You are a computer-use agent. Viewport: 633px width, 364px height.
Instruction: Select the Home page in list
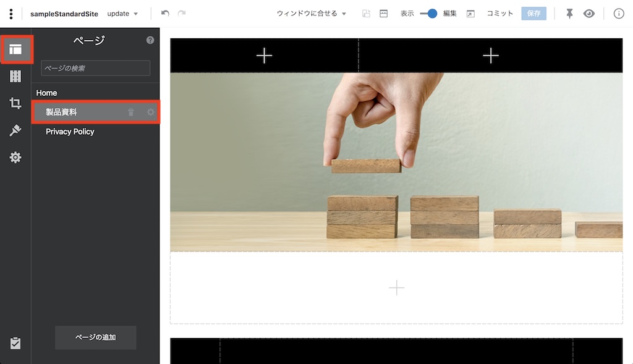(46, 93)
